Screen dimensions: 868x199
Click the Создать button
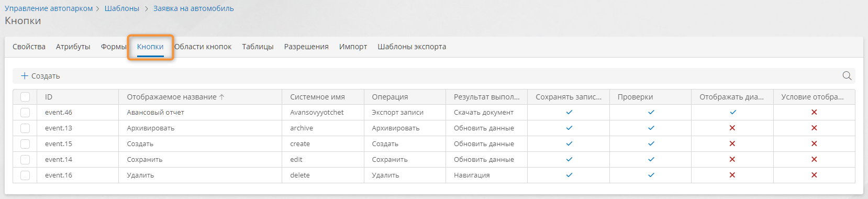click(40, 76)
